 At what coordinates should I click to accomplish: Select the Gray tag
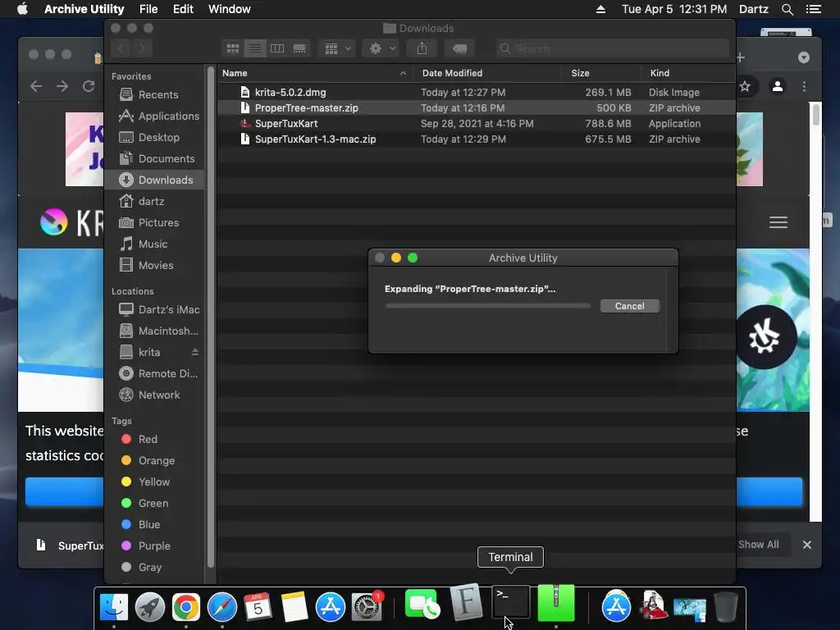(155, 568)
